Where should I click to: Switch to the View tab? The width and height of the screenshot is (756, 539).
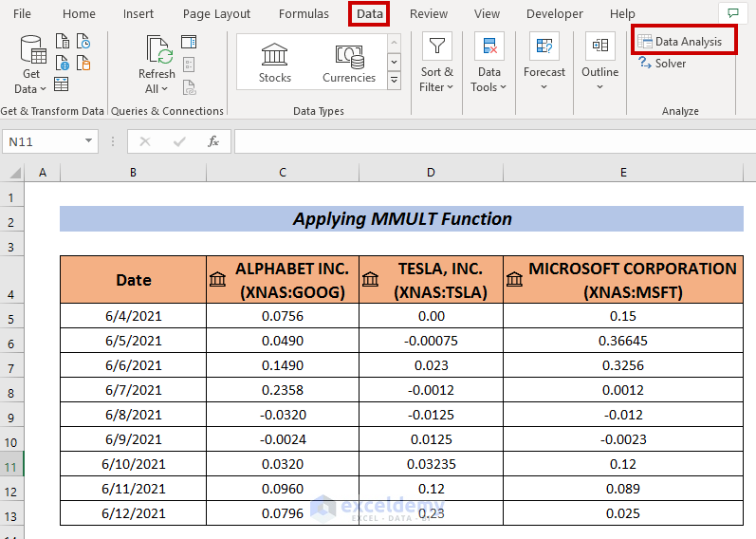(487, 13)
